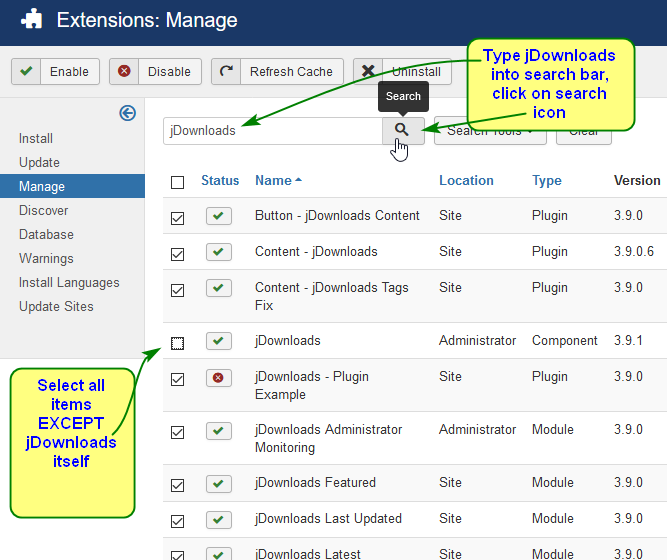Click the red Disable icon in toolbar
667x560 pixels.
click(124, 71)
